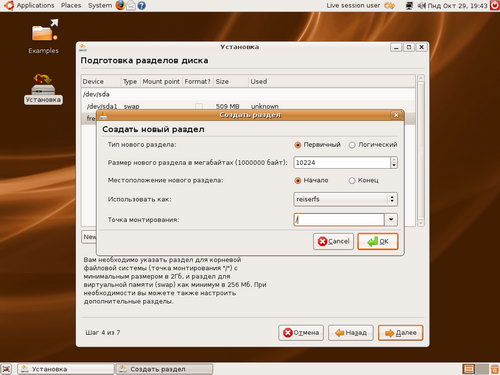Click the user switcher icon on the panel
Screen dimensions: 500x375
390,6
